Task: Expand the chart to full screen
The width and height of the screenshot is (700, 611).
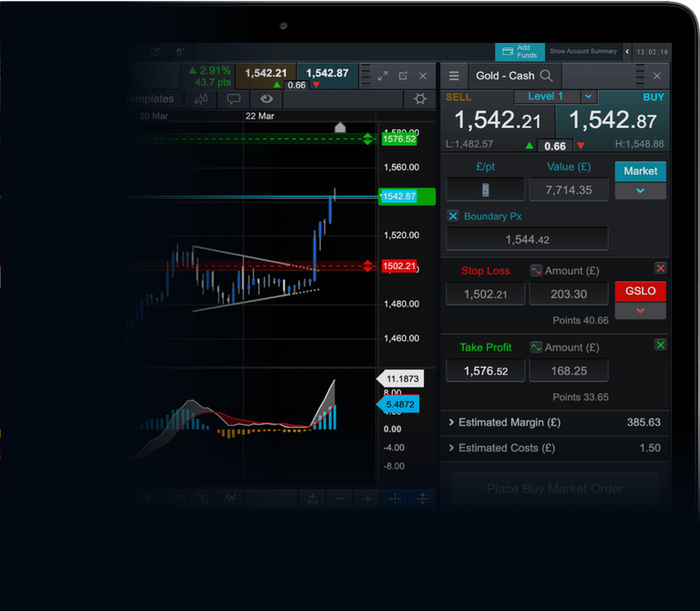Action: click(383, 76)
